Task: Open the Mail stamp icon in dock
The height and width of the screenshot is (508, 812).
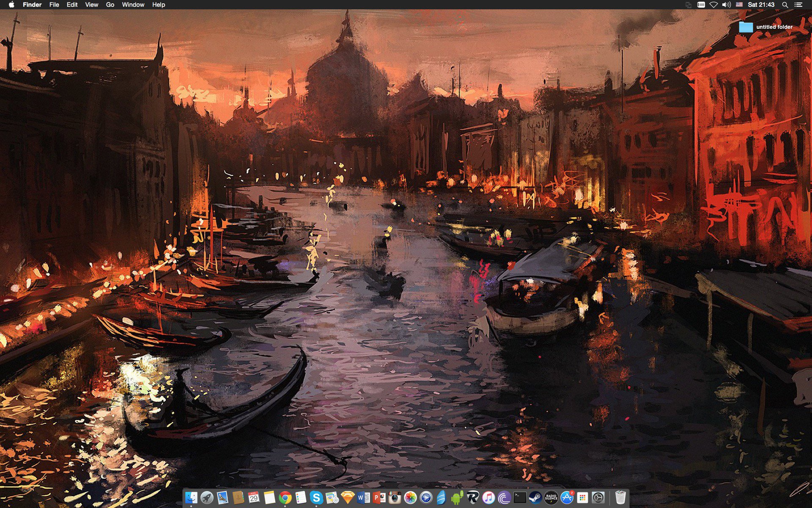Action: tap(222, 498)
